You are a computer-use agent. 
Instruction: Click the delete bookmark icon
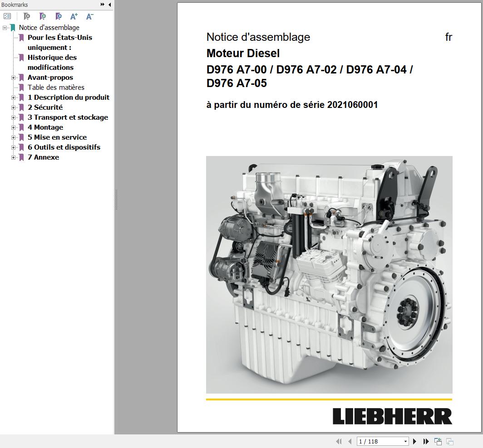click(x=27, y=16)
